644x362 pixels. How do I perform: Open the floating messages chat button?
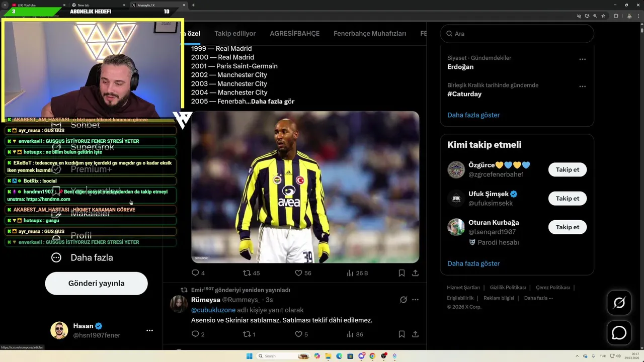[619, 333]
